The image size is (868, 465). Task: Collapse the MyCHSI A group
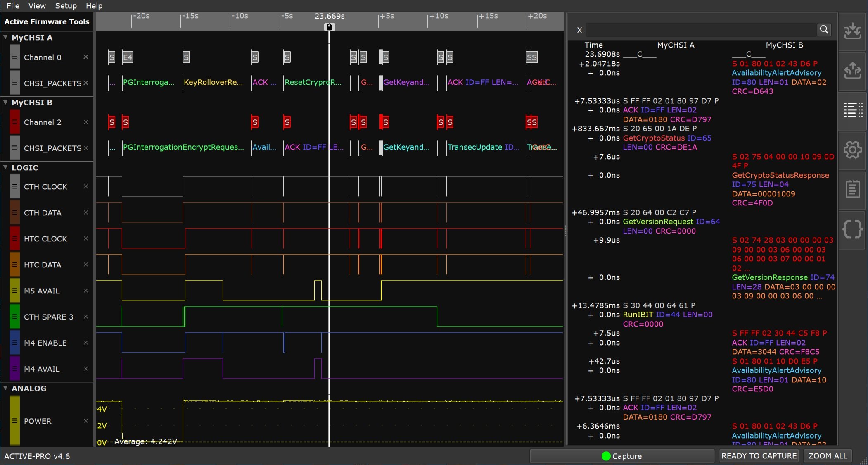6,37
